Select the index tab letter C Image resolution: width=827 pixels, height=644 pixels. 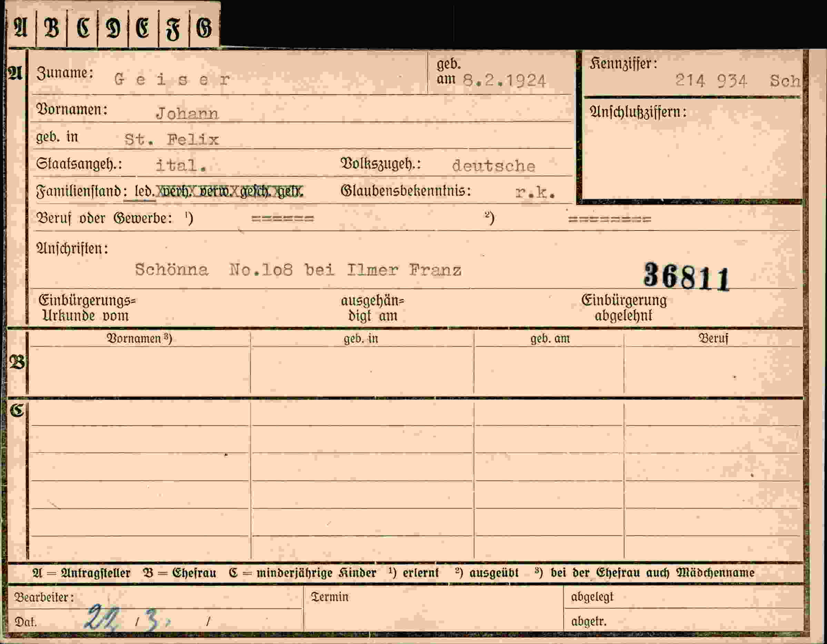(x=83, y=28)
